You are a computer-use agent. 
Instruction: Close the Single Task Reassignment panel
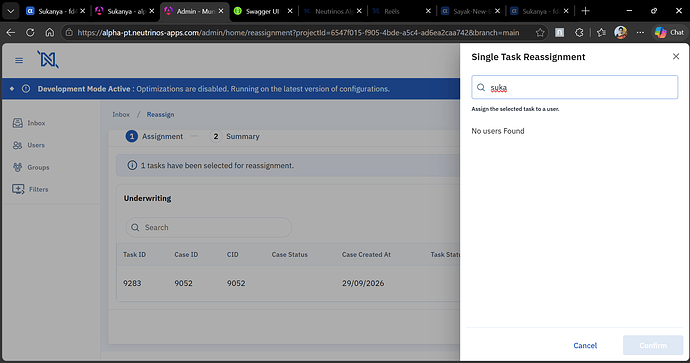tap(676, 56)
